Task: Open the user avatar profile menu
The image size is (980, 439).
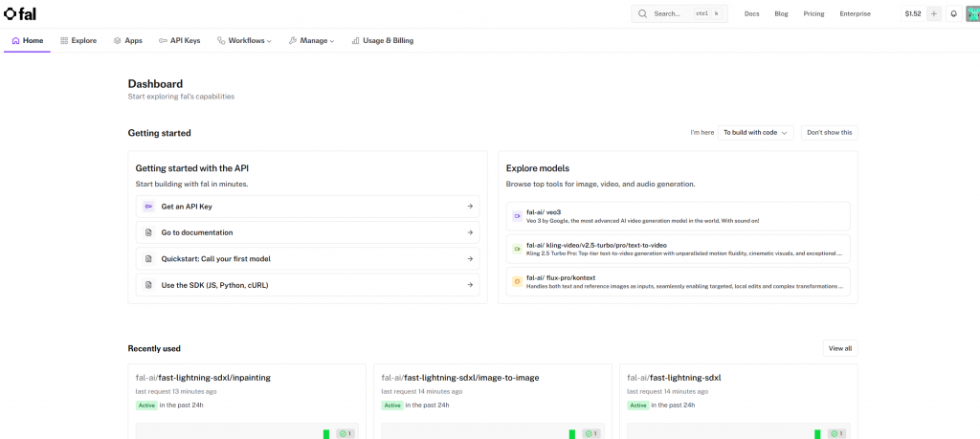Action: tap(972, 14)
